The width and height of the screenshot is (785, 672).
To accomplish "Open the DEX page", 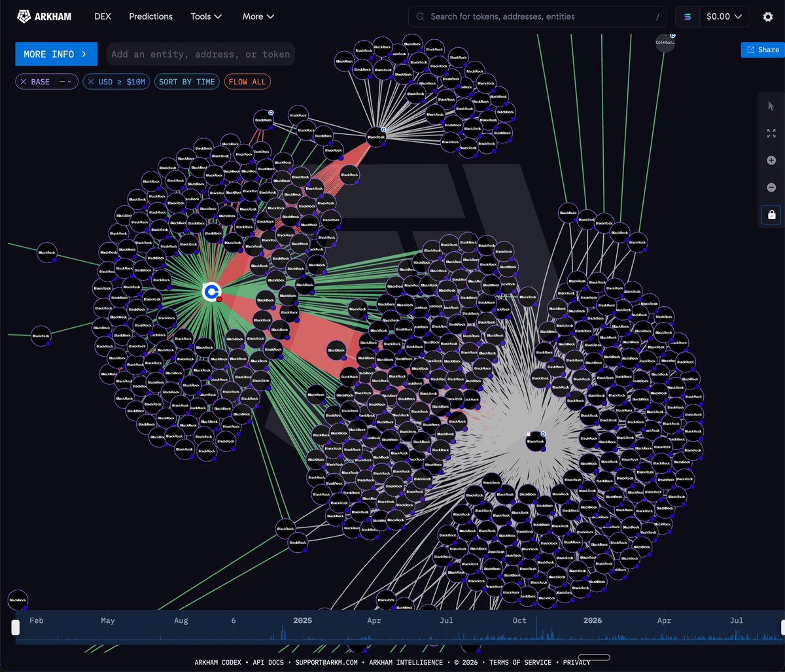I will [x=103, y=16].
